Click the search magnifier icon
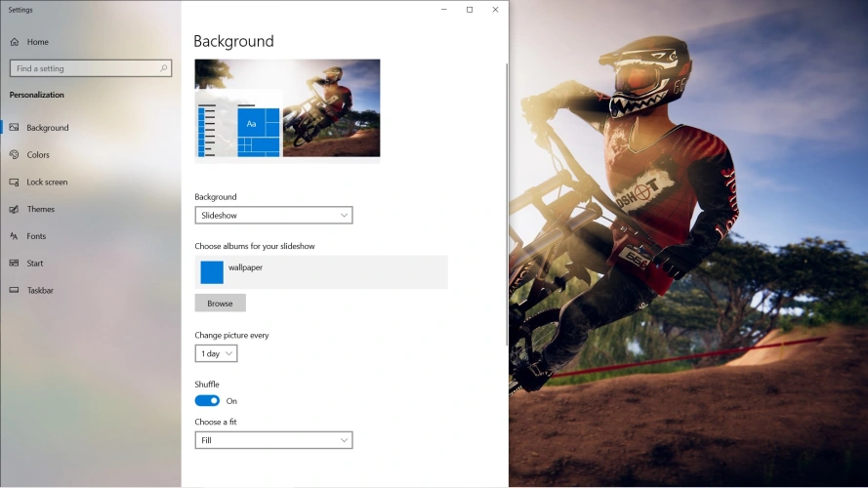The height and width of the screenshot is (488, 868). (x=163, y=68)
